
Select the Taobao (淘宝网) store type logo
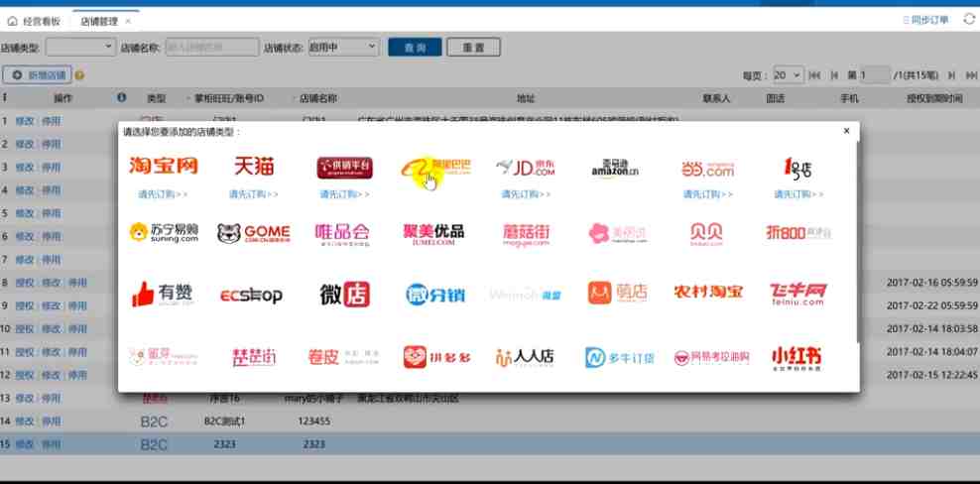(x=163, y=166)
